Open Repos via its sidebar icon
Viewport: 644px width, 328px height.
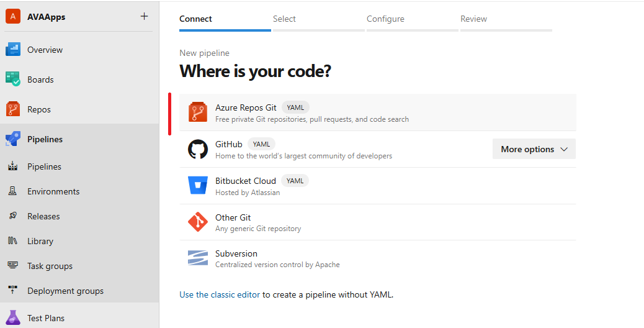[13, 109]
